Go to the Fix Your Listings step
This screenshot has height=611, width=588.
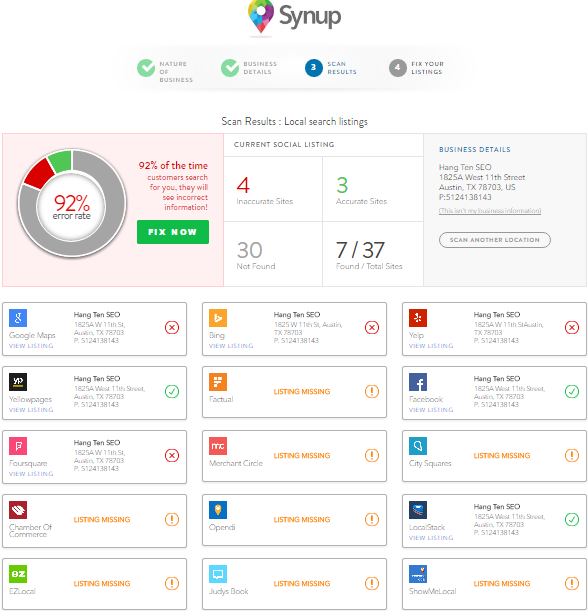tap(417, 68)
